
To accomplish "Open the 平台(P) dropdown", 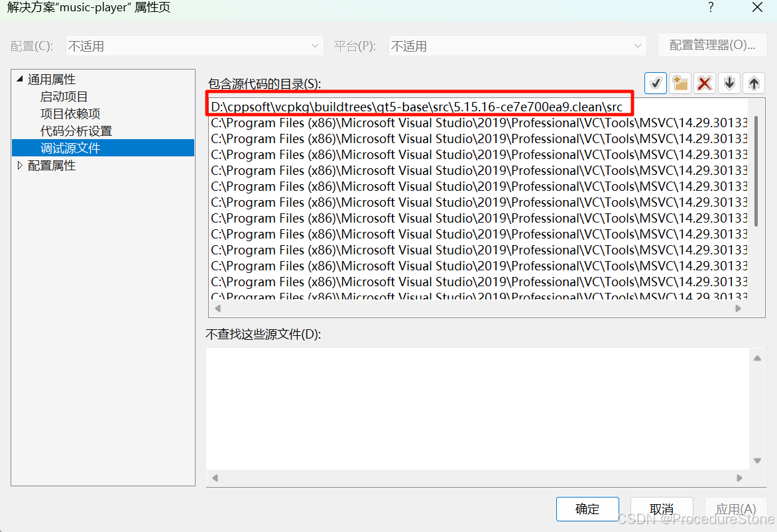I will coord(517,46).
